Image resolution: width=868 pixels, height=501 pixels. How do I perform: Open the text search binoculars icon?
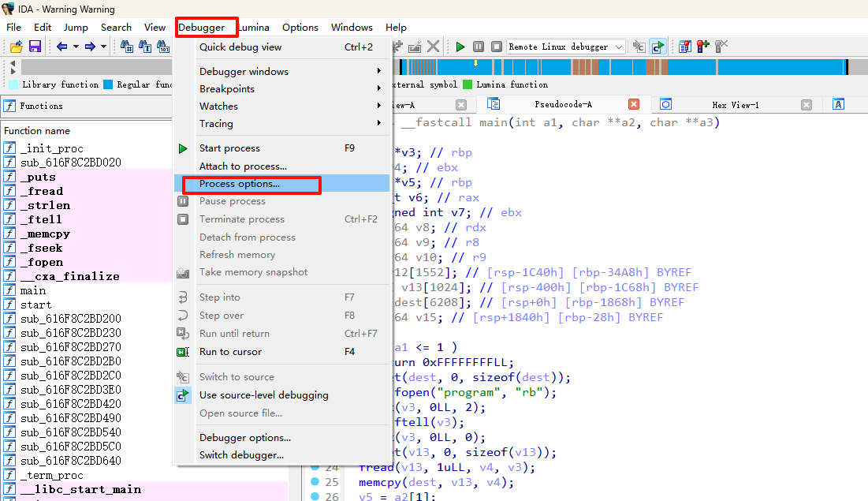pos(145,47)
